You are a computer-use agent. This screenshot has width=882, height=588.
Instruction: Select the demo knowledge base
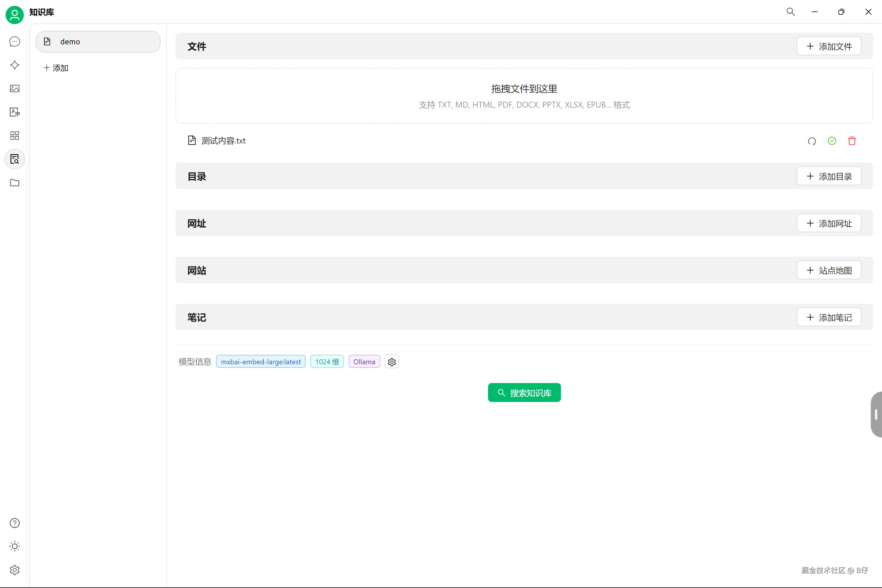[x=98, y=42]
